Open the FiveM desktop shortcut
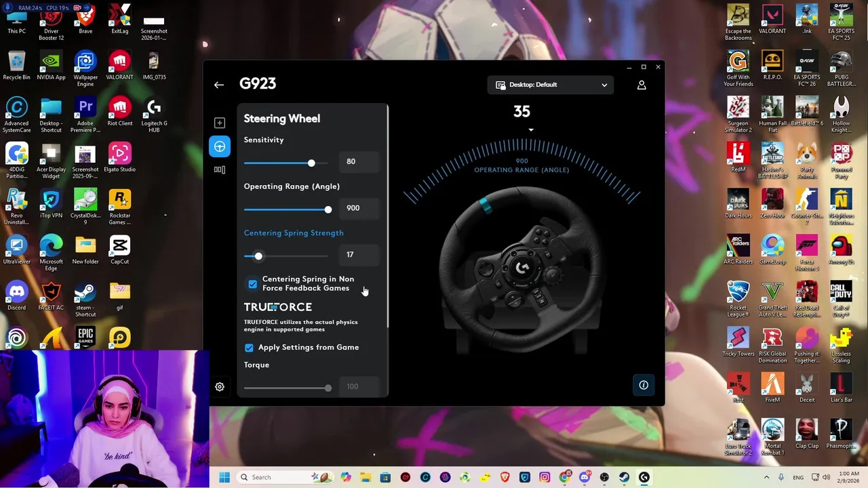Screen dimensions: 868x488 (772, 388)
